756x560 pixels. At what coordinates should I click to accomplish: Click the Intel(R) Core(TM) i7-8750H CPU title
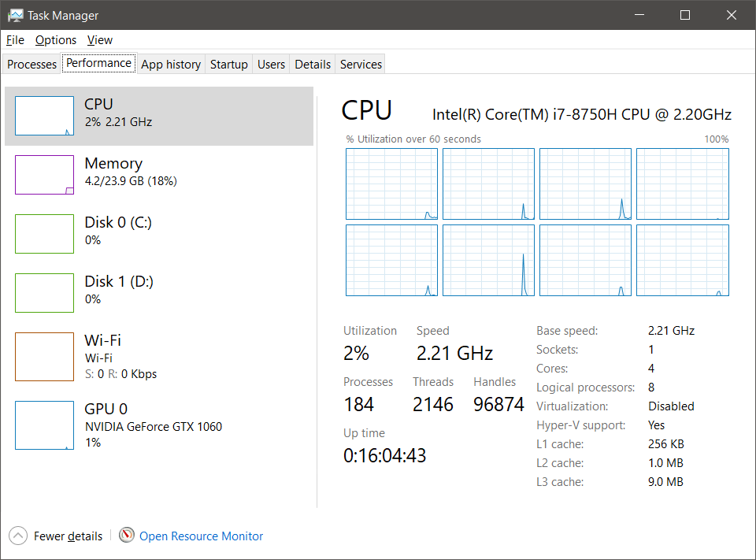coord(582,114)
